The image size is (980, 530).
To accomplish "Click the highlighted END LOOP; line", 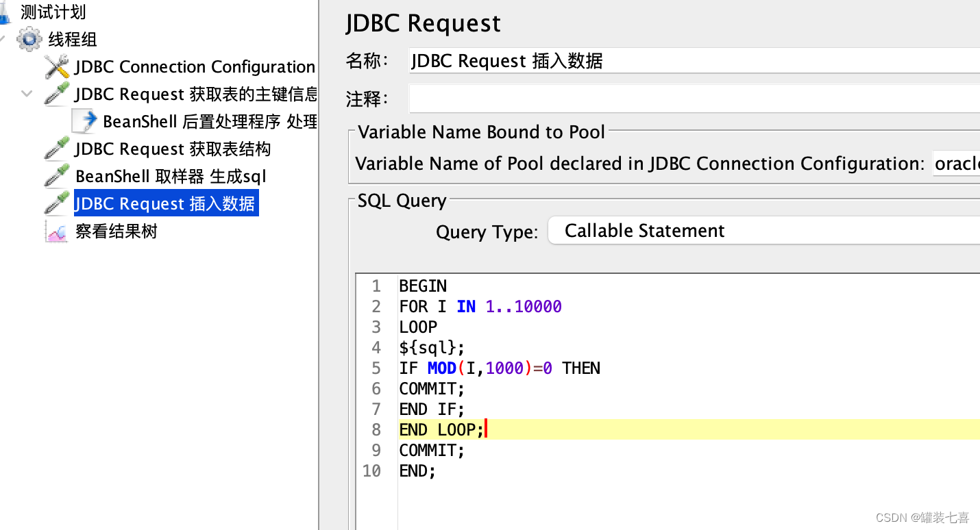I will coord(441,429).
